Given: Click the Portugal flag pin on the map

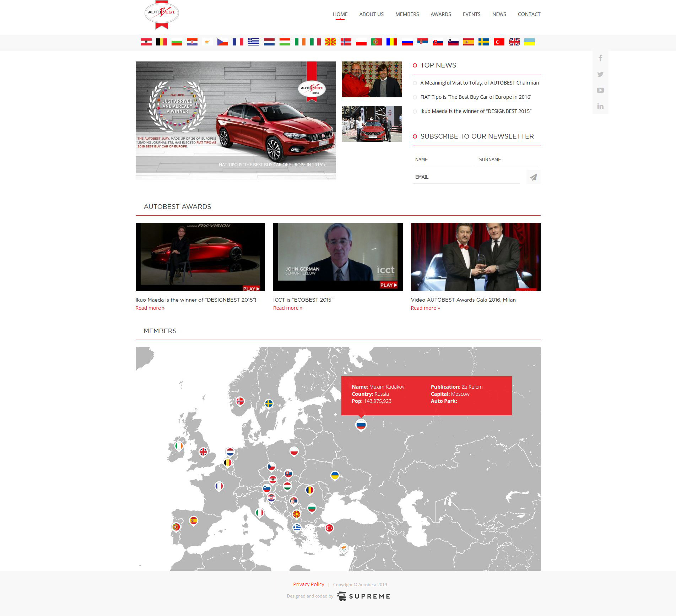Looking at the screenshot, I should 176,527.
